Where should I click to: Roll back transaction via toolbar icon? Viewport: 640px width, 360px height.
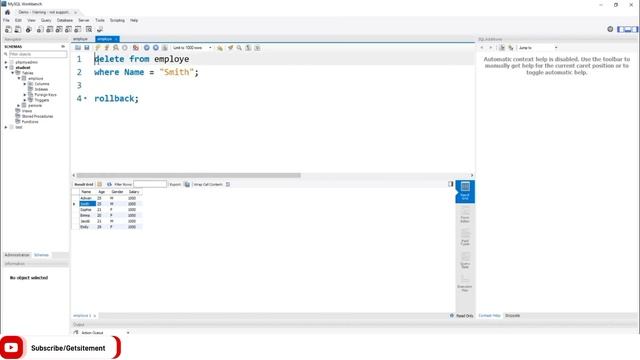click(156, 48)
